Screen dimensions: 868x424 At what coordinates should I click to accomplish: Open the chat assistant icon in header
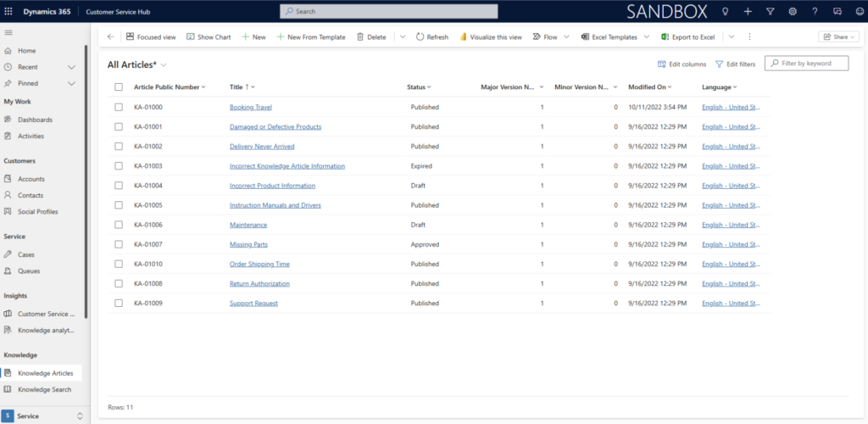837,12
